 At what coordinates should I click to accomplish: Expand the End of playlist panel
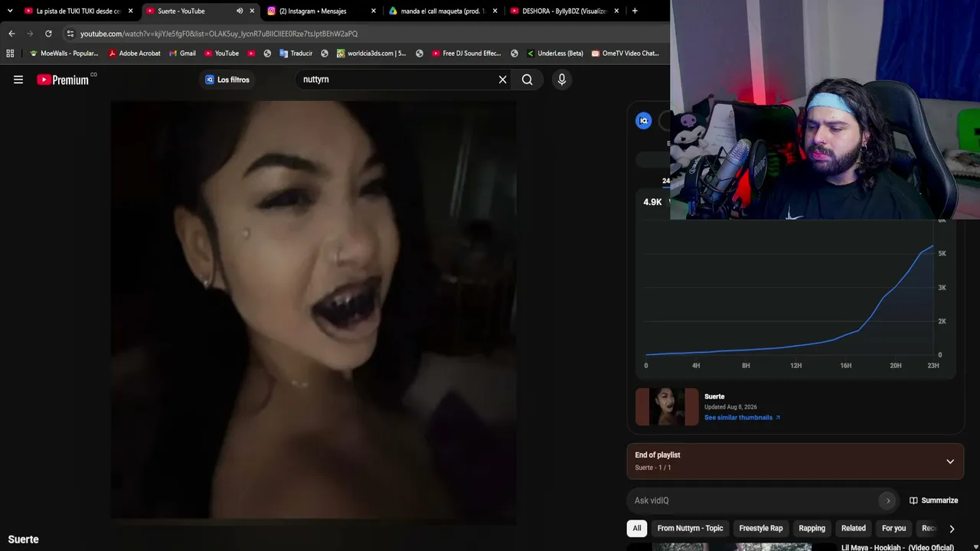coord(950,461)
